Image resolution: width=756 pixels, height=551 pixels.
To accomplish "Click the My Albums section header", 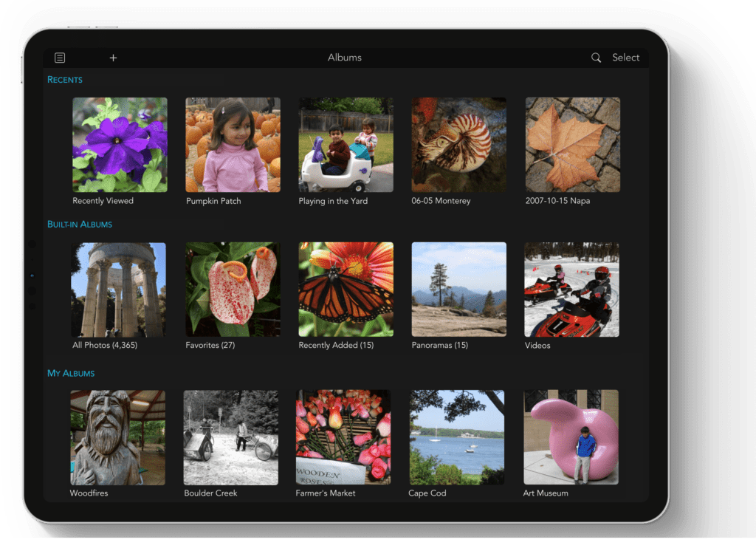I will click(x=71, y=374).
